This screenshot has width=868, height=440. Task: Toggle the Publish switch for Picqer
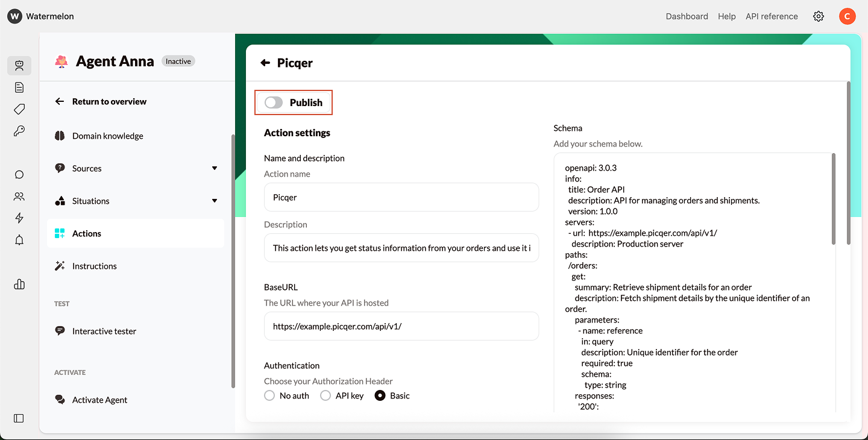273,102
